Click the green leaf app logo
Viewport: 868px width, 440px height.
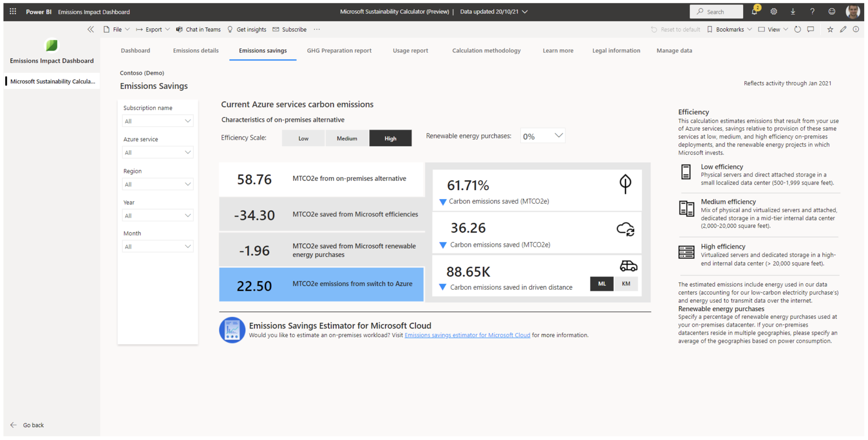pyautogui.click(x=52, y=45)
